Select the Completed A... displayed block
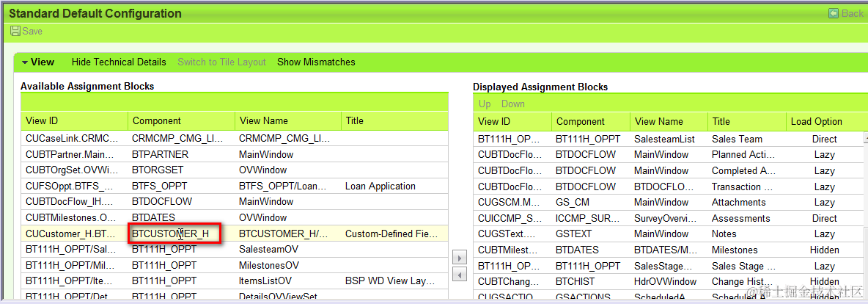The image size is (868, 304). [x=746, y=170]
